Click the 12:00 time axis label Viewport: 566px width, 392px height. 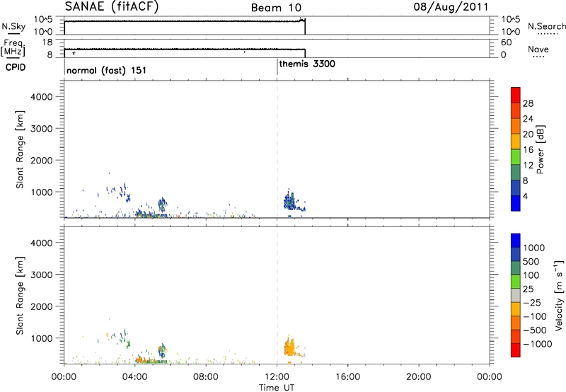pyautogui.click(x=277, y=377)
